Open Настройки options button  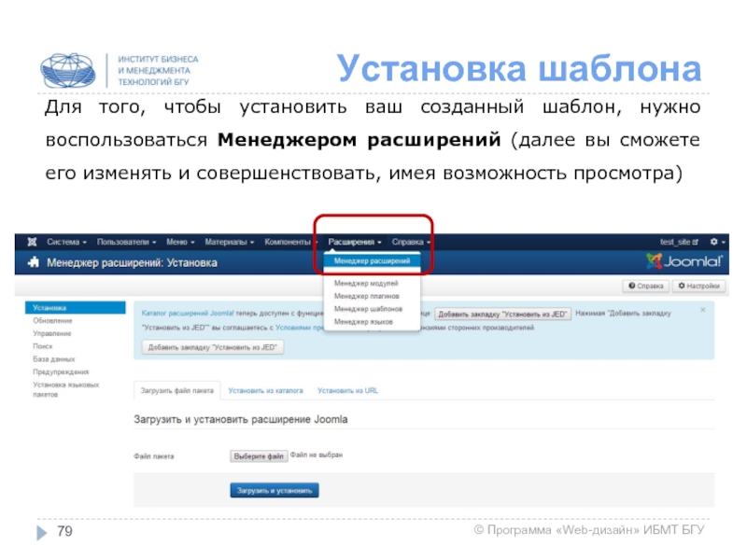(x=698, y=287)
